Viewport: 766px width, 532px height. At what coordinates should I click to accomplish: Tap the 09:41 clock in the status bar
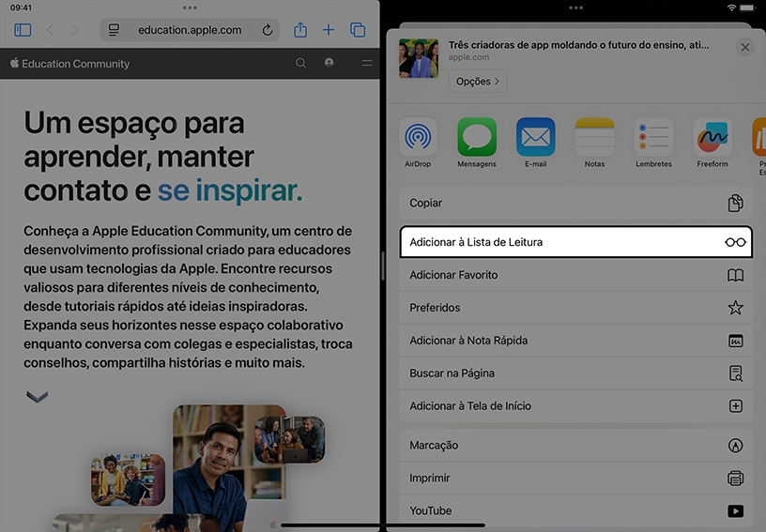click(21, 8)
